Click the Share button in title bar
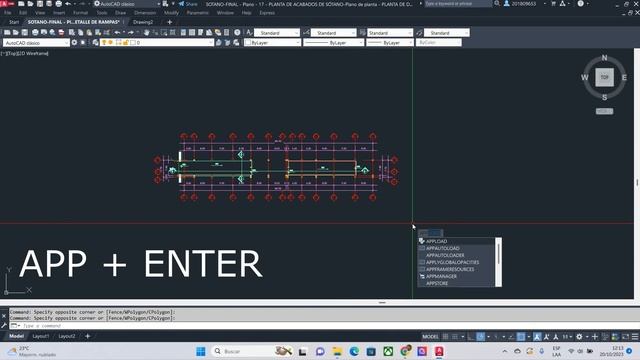 point(188,4)
